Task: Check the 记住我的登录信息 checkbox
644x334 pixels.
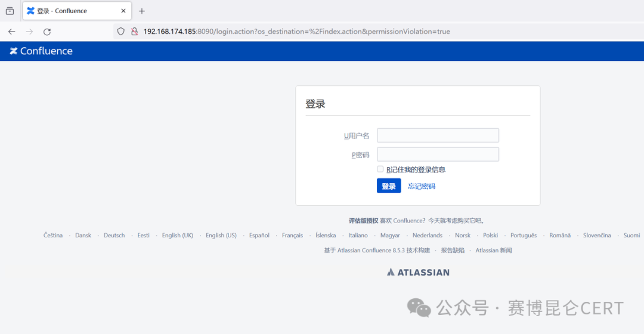Action: [380, 169]
